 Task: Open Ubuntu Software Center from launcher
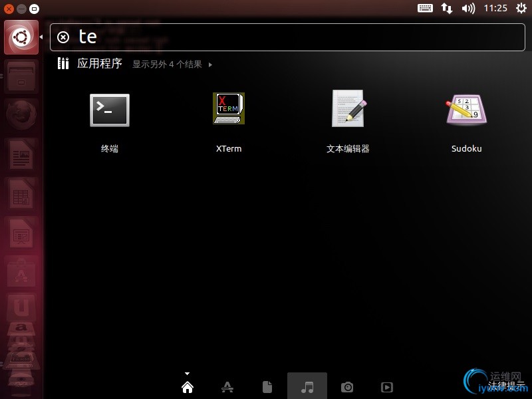click(x=21, y=273)
